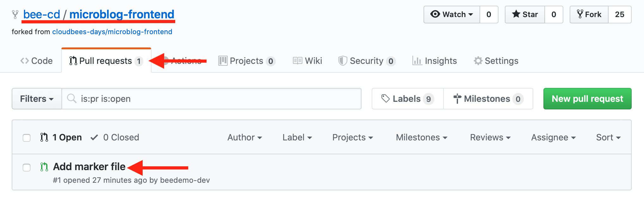The width and height of the screenshot is (644, 203).
Task: Click the tag icon on Labels
Action: (385, 99)
